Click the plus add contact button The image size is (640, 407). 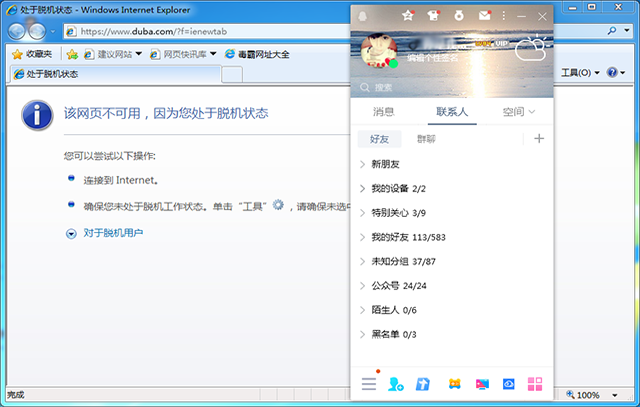[539, 139]
